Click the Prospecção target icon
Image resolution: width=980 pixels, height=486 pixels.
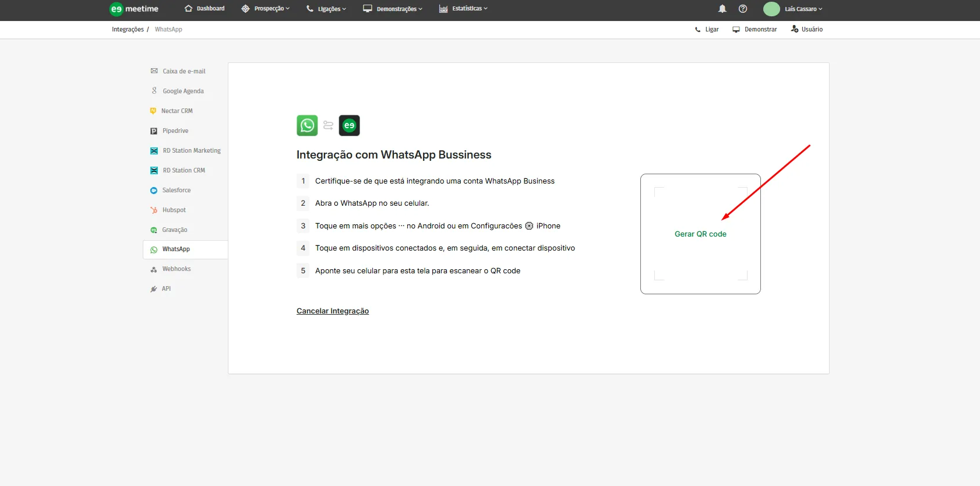(x=245, y=9)
